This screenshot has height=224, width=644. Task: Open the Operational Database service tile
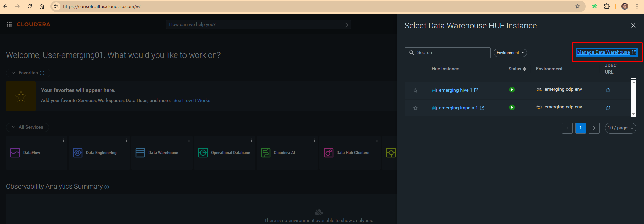click(x=225, y=153)
